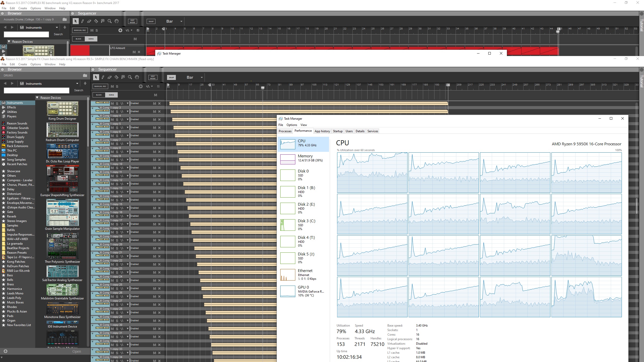Image resolution: width=644 pixels, height=362 pixels.
Task: Mute track M Comp 1 copy 3
Action: pyautogui.click(x=112, y=112)
